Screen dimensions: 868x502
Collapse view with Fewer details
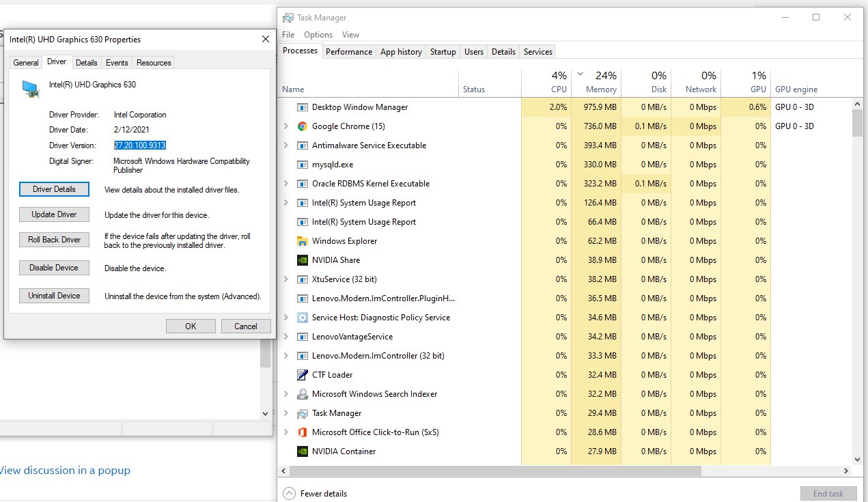pos(315,494)
